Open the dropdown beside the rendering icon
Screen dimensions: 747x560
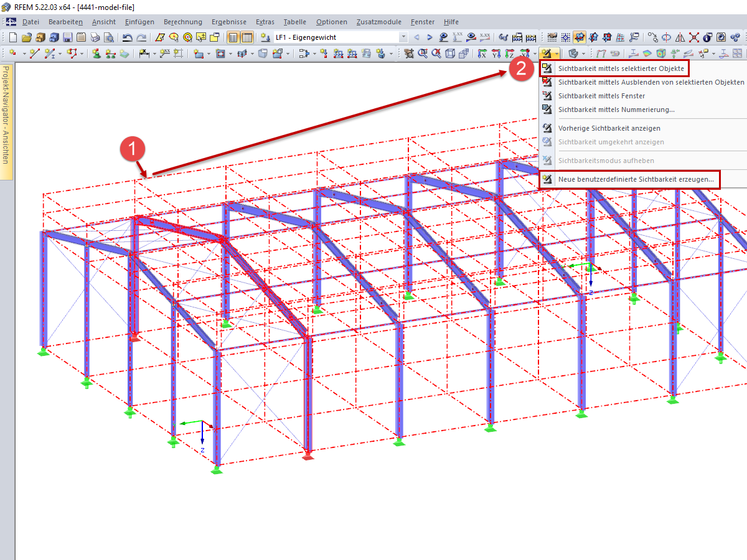pyautogui.click(x=582, y=53)
